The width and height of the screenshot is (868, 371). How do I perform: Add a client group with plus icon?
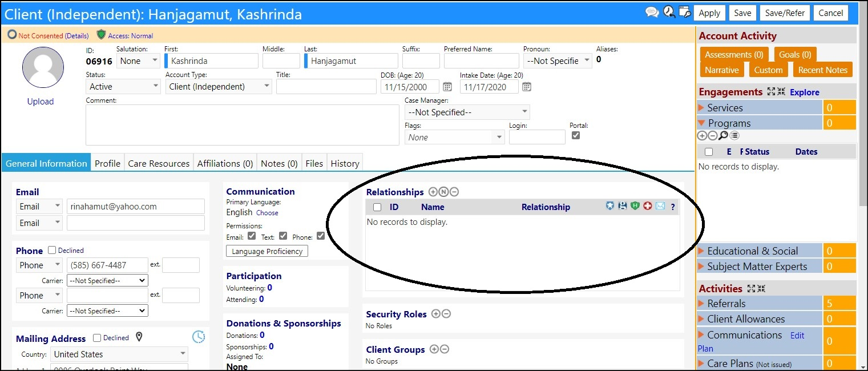tap(434, 349)
